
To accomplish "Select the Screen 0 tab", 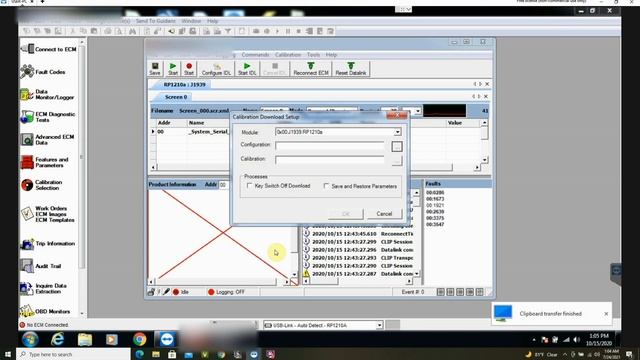I will (176, 97).
